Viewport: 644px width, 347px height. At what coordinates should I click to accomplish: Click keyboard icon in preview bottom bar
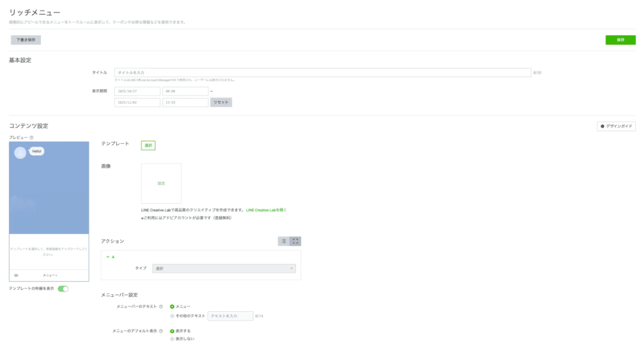pos(16,275)
